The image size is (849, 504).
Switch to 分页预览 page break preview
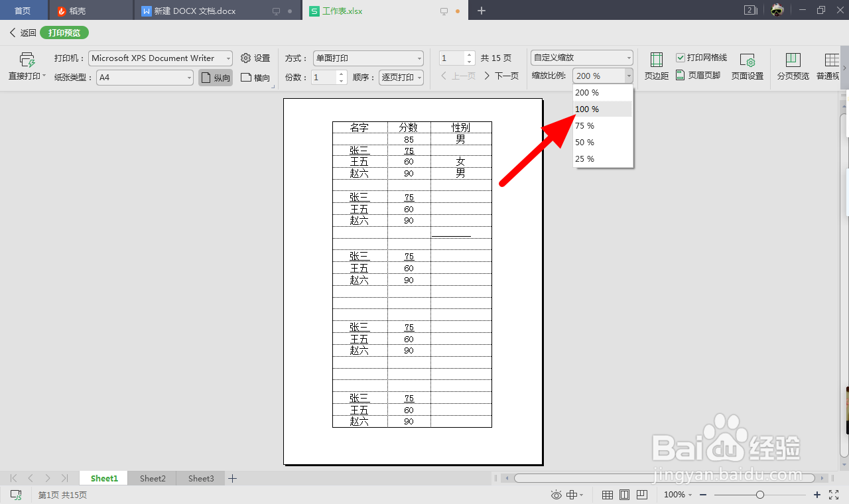[x=793, y=66]
